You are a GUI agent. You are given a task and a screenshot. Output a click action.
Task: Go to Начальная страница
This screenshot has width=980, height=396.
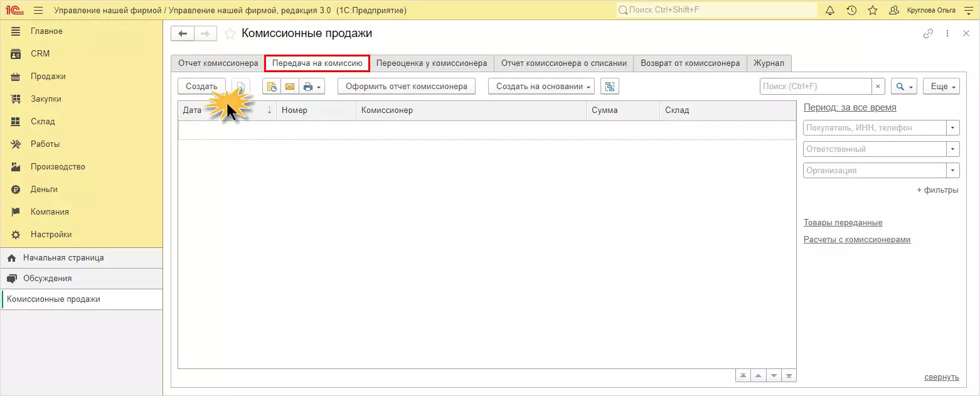(x=82, y=258)
